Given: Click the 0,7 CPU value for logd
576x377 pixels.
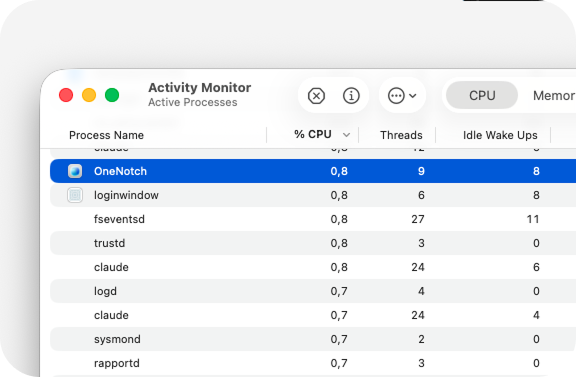Looking at the screenshot, I should pos(339,291).
